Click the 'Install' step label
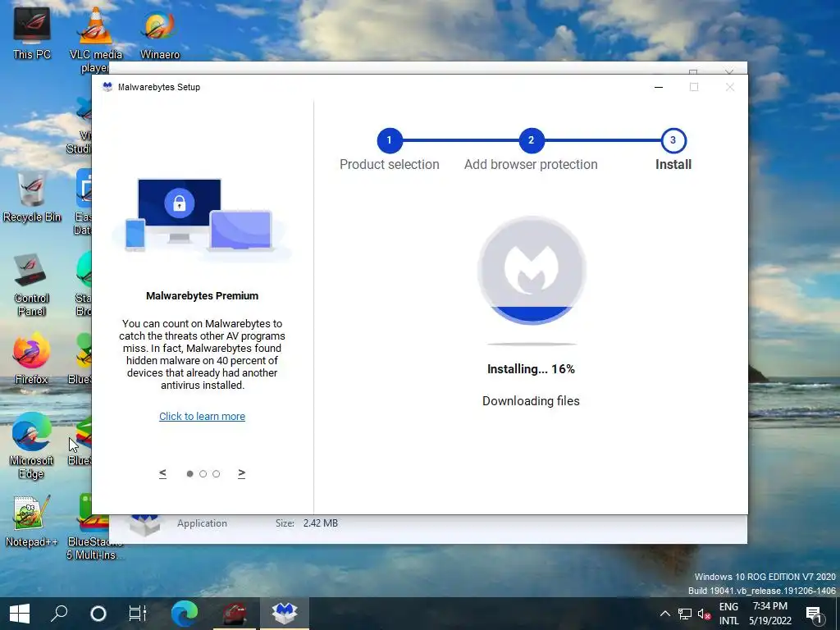840x630 pixels. 673,164
